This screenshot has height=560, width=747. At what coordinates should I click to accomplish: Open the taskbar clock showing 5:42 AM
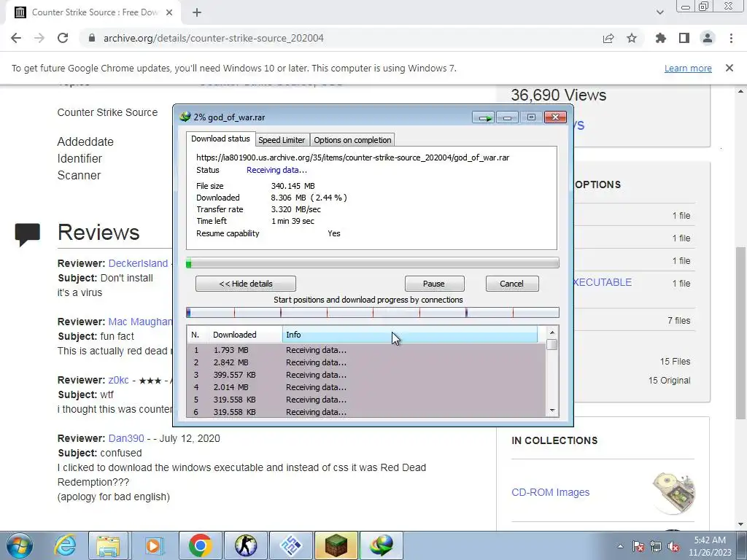(709, 546)
